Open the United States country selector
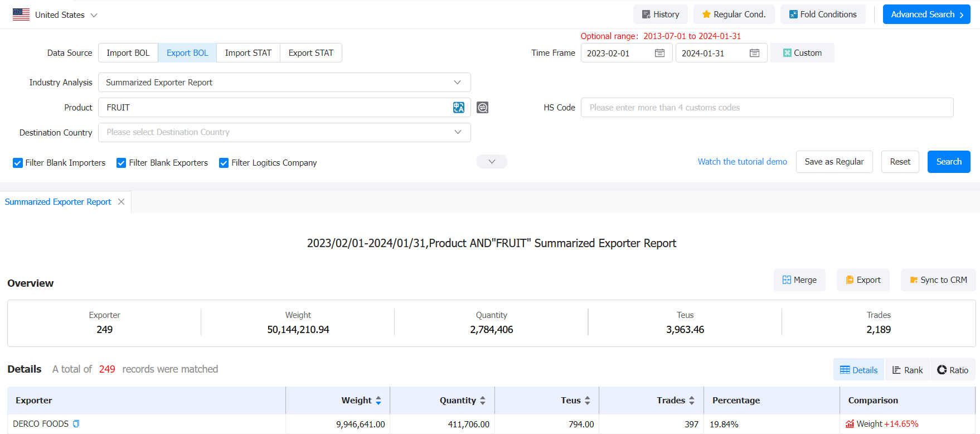The width and height of the screenshot is (980, 434). pos(55,15)
